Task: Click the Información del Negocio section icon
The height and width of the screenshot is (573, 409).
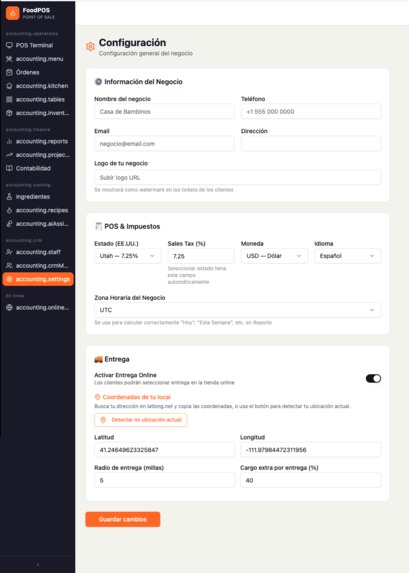Action: tap(98, 81)
